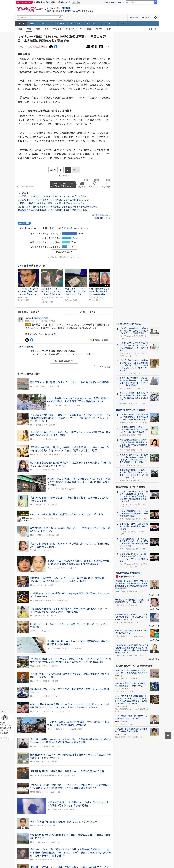Select page 2 pagination button
174x868 pixels.
[67, 170]
